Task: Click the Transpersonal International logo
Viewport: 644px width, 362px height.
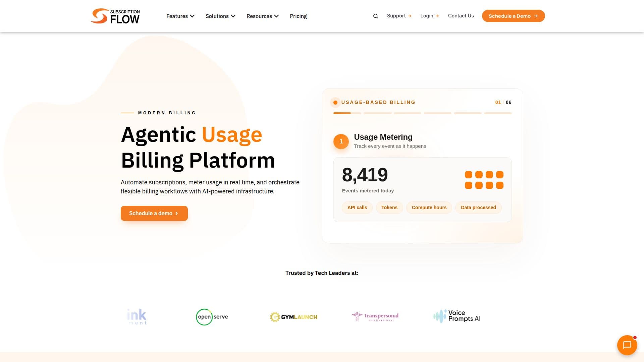Action: click(x=375, y=317)
